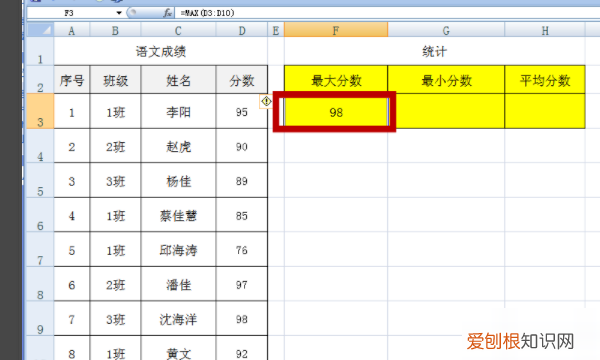Click the name cell 邱海涛
Viewport: 600px width, 360px height.
pos(178,249)
